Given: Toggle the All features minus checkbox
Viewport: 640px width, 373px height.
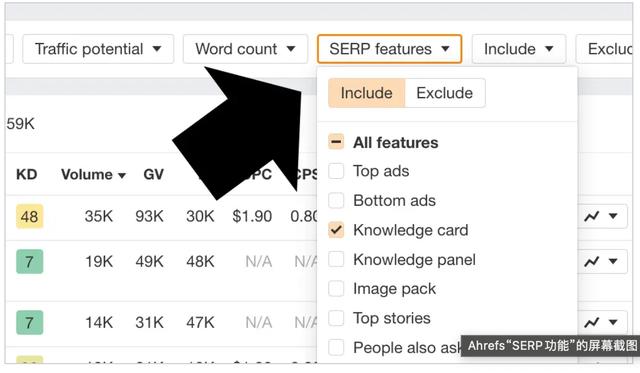Looking at the screenshot, I should click(336, 142).
